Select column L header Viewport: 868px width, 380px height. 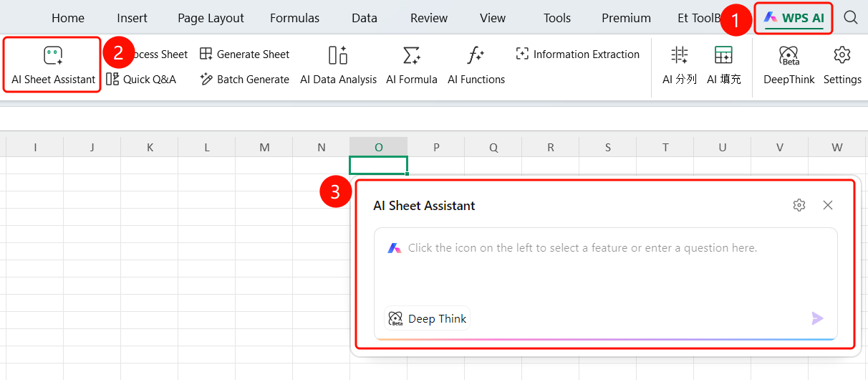[207, 147]
